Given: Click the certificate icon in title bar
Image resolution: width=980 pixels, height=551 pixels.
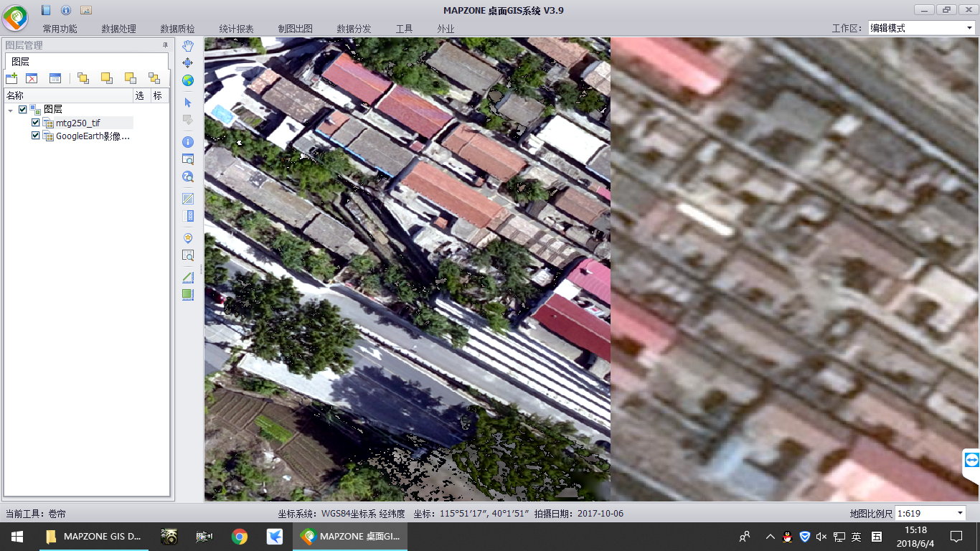Looking at the screenshot, I should (x=86, y=10).
